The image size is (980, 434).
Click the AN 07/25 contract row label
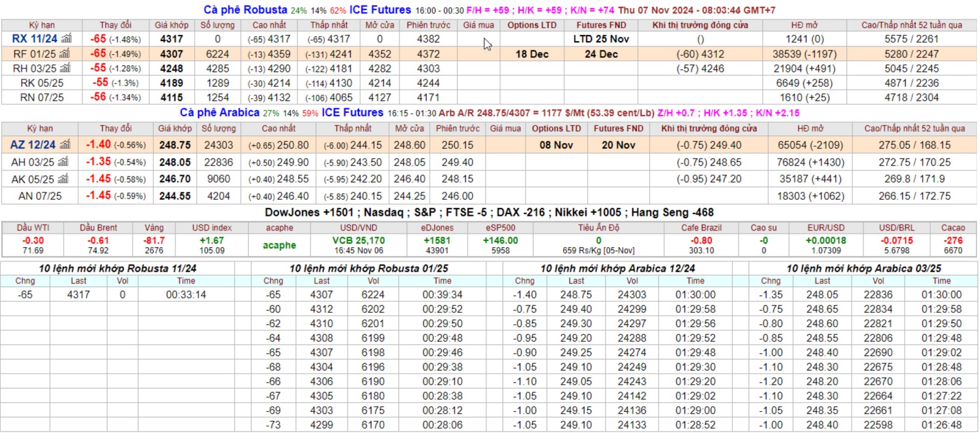pos(41,196)
